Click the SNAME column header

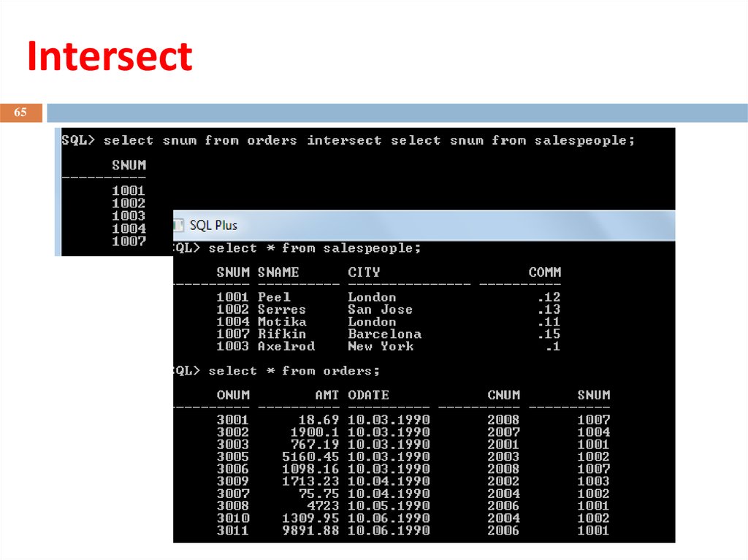point(278,272)
